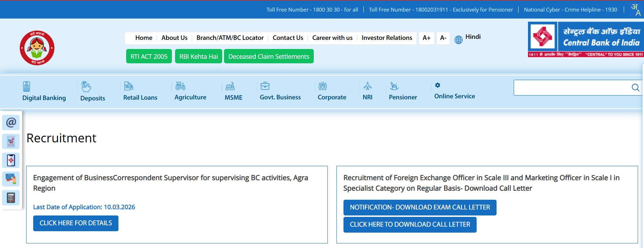Click the Retail Loans icon
Viewport: 644px width, 248px height.
129,86
